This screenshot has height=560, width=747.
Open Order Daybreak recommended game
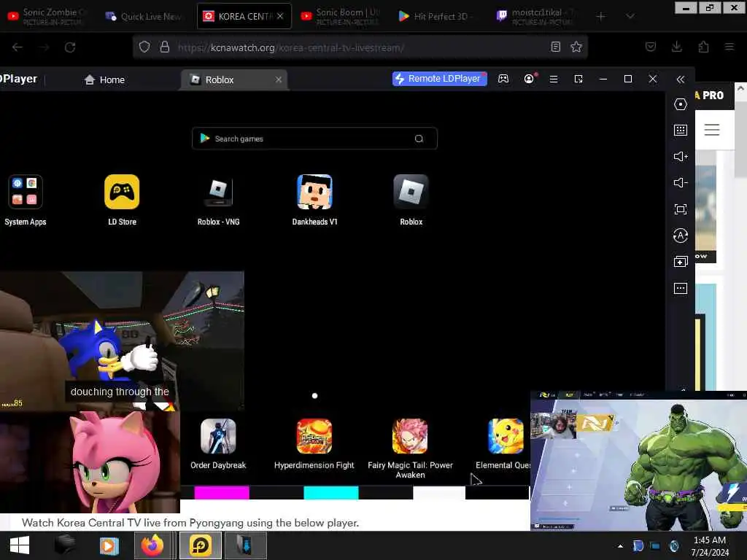pyautogui.click(x=218, y=436)
